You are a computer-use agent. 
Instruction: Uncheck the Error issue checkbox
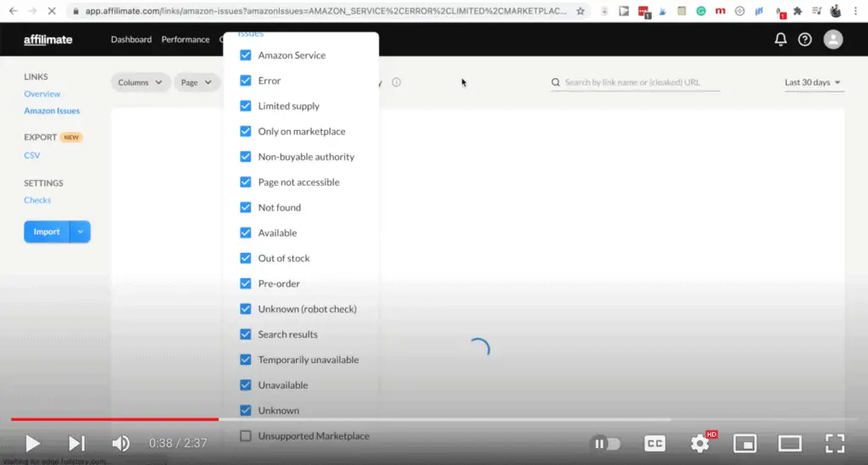click(x=245, y=81)
